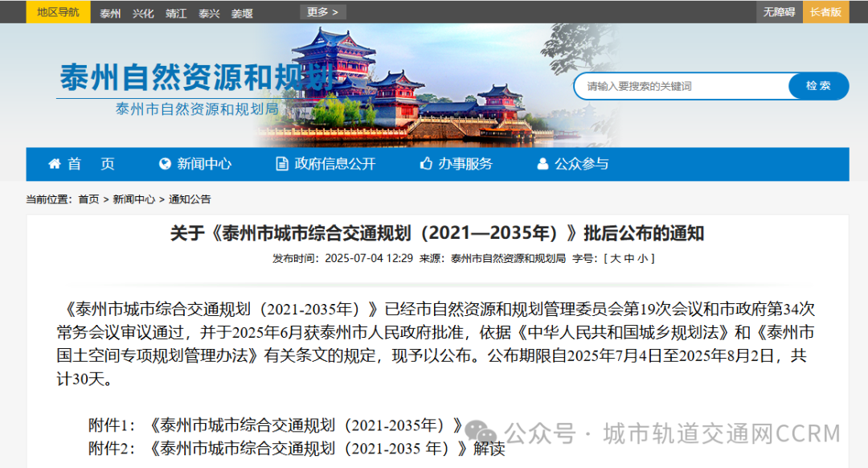Set font size to 大
This screenshot has width=868, height=468.
[x=616, y=258]
